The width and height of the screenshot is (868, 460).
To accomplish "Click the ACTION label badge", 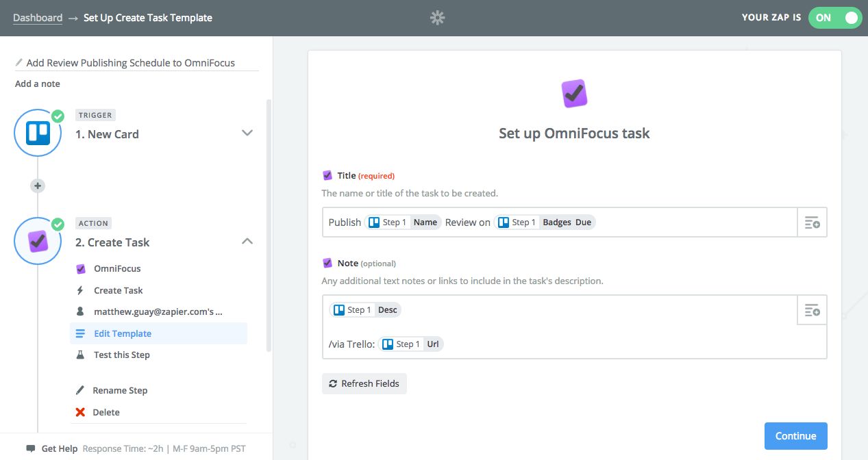I will point(94,223).
